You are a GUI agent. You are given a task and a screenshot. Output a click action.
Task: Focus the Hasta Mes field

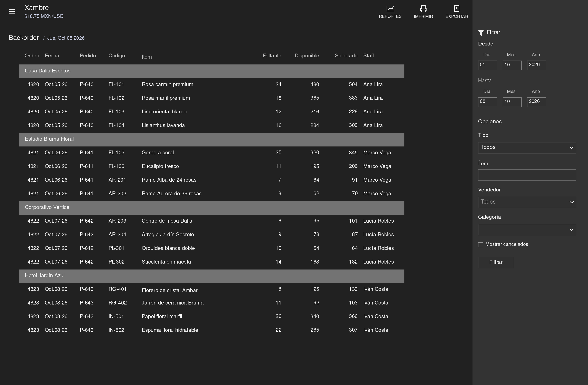512,102
